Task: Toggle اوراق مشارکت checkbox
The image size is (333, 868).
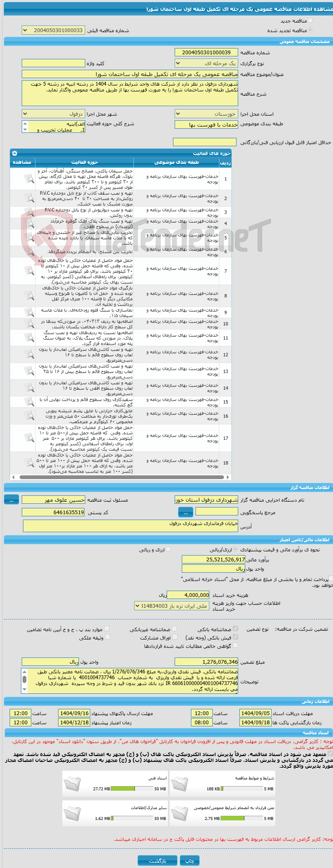Action: [x=175, y=637]
